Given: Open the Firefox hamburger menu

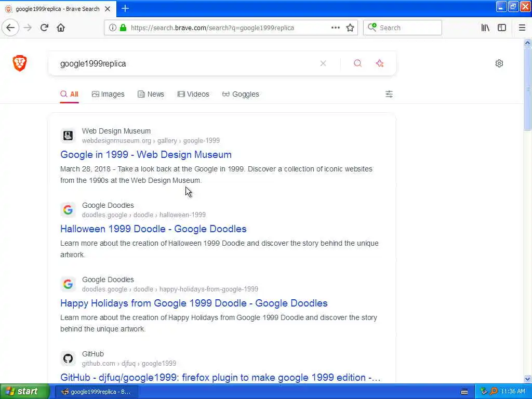Looking at the screenshot, I should tap(522, 28).
